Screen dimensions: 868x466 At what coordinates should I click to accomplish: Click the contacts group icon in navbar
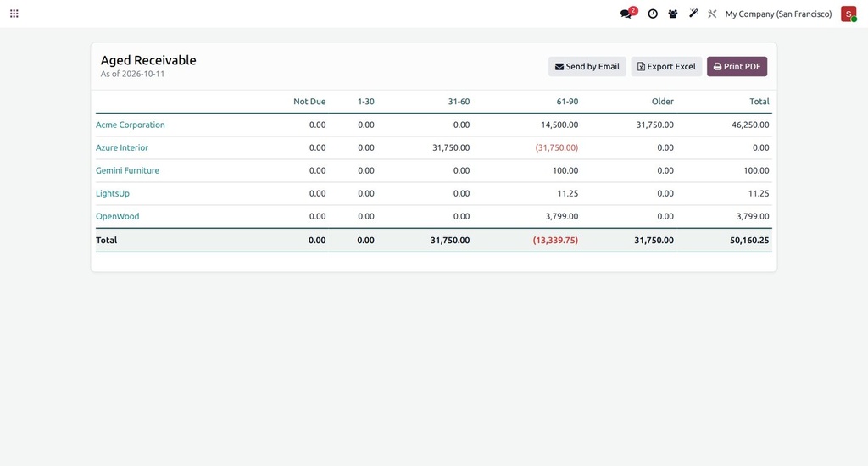coord(672,14)
